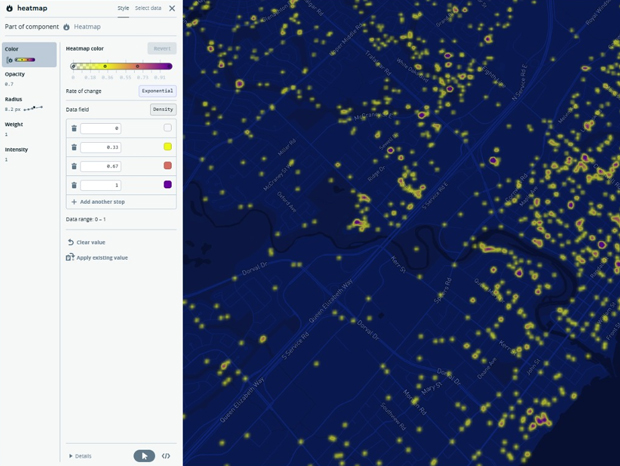
Task: Open the red-orange color swatch
Action: (x=168, y=166)
